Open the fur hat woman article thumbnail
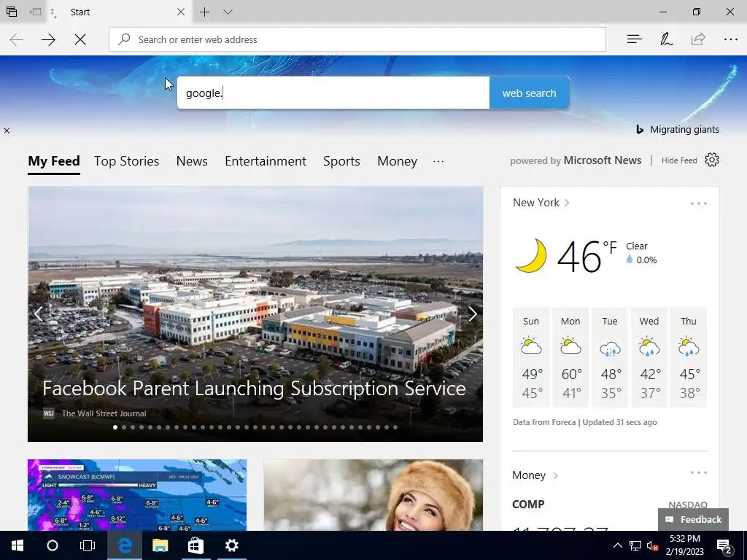 (x=373, y=495)
